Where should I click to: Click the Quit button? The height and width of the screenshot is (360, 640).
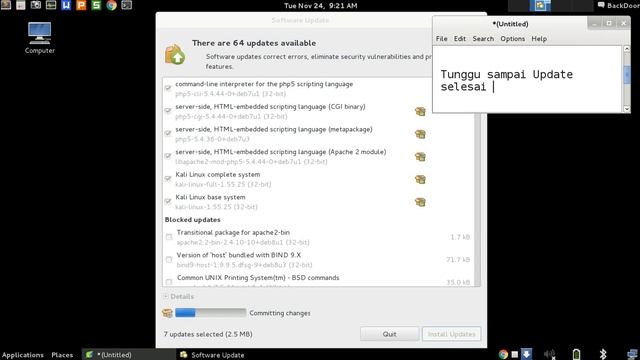pos(389,334)
